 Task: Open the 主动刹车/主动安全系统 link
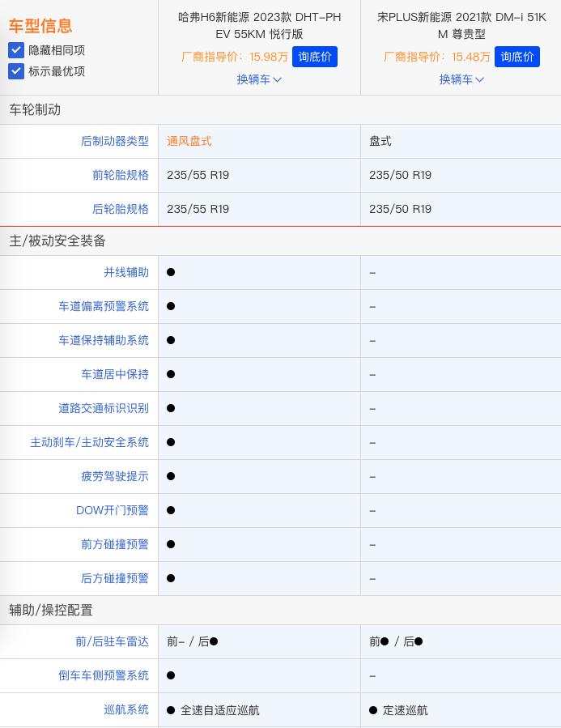point(90,442)
